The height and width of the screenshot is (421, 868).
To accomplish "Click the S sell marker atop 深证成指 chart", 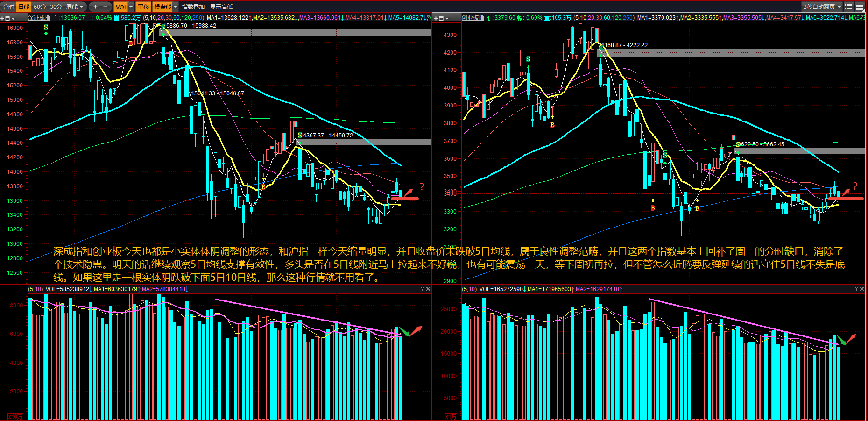I will coord(46,28).
